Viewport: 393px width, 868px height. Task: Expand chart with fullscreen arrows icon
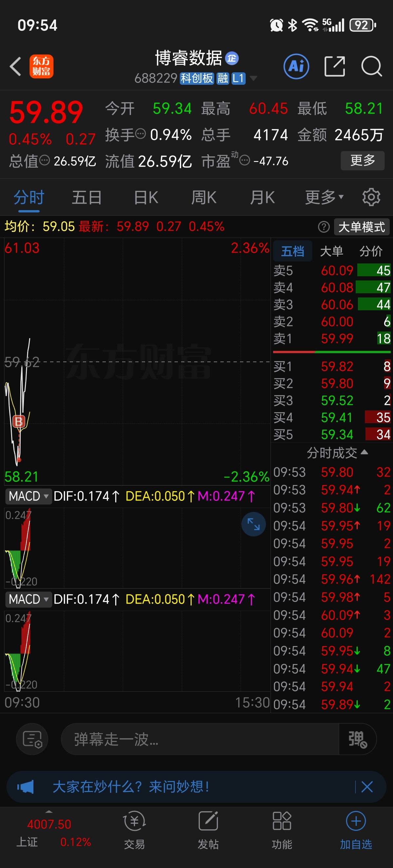click(253, 524)
